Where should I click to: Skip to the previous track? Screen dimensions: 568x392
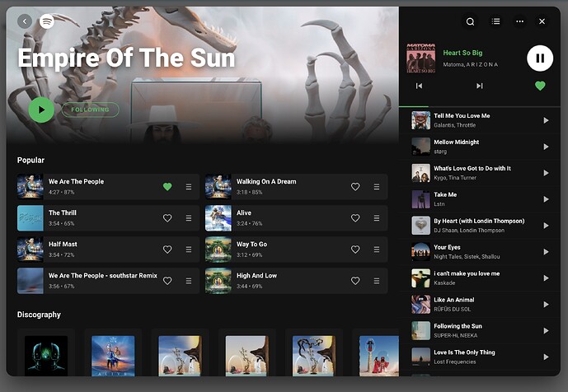(419, 86)
